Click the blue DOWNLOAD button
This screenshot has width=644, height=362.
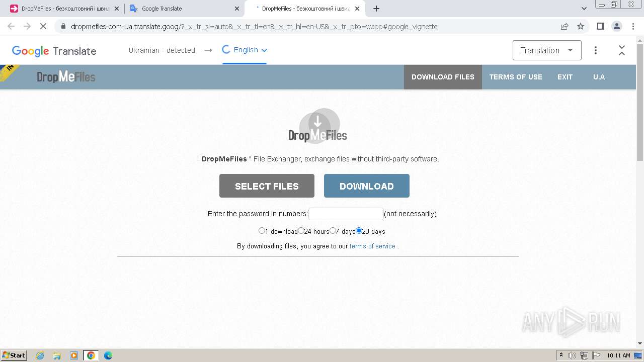click(367, 186)
